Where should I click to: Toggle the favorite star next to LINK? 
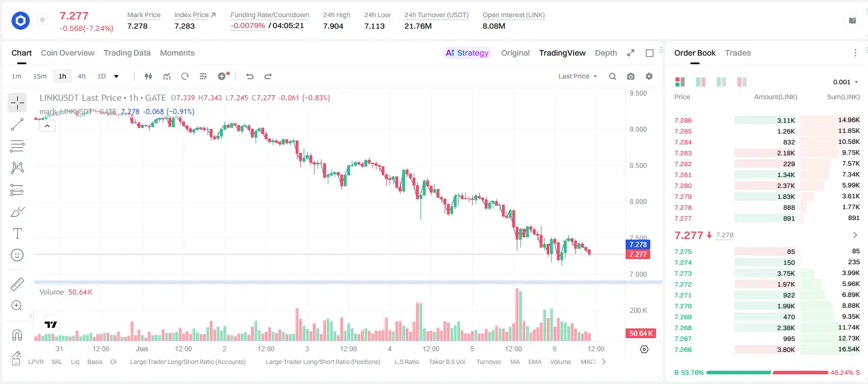(42, 20)
